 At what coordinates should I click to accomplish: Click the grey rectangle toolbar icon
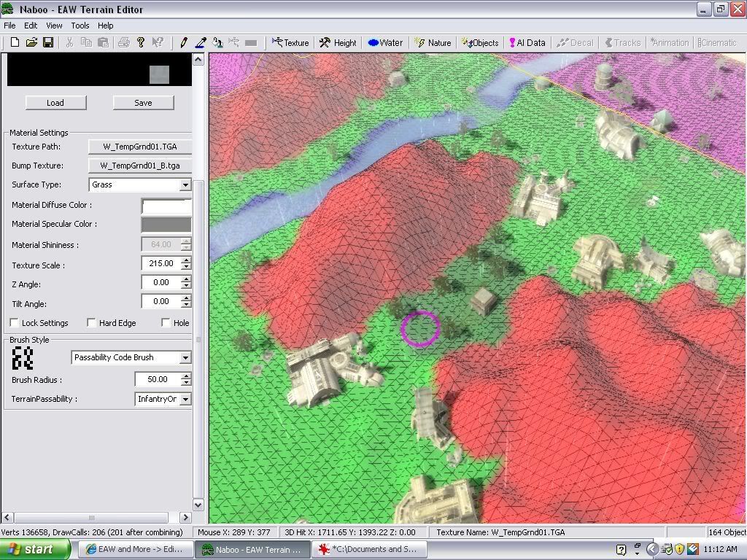pos(251,43)
